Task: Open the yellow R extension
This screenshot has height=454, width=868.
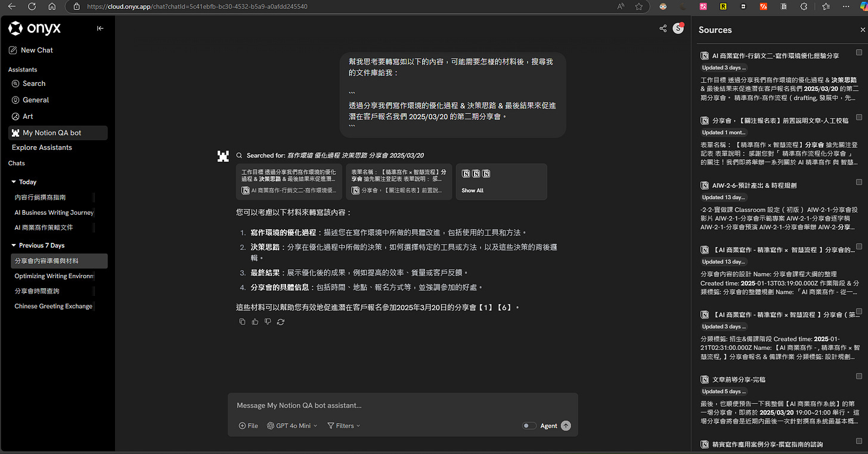Action: click(723, 7)
